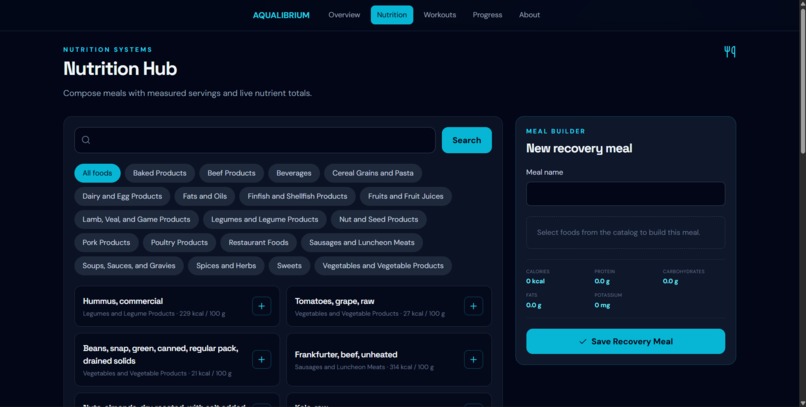Click the magnifier icon in search box
Screen dimensions: 806x407
pyautogui.click(x=86, y=140)
